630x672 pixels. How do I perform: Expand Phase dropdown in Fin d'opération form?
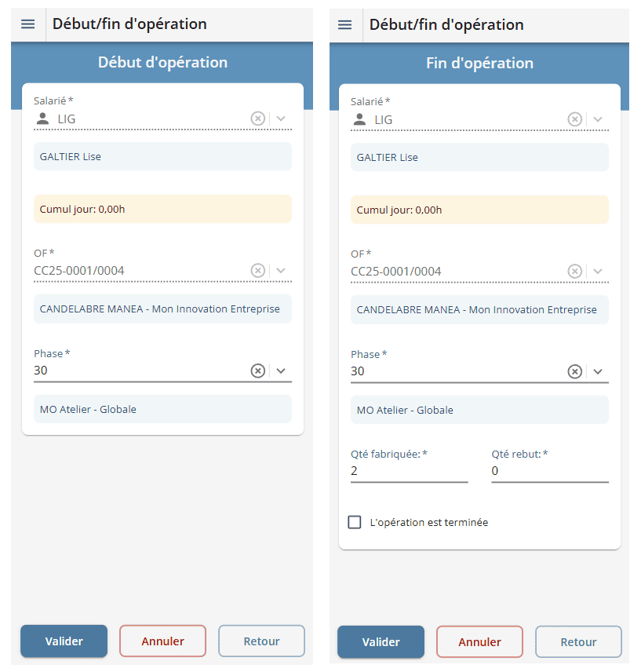[x=599, y=371]
